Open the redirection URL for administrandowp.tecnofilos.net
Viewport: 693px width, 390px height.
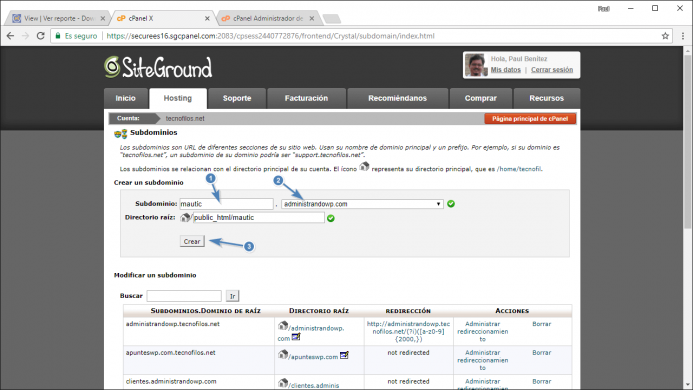tap(408, 332)
